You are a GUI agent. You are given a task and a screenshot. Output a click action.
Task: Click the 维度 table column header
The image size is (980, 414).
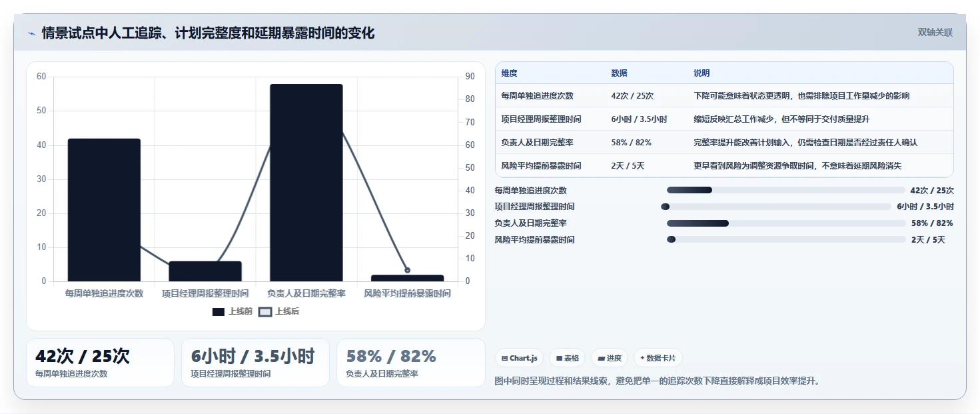[510, 73]
